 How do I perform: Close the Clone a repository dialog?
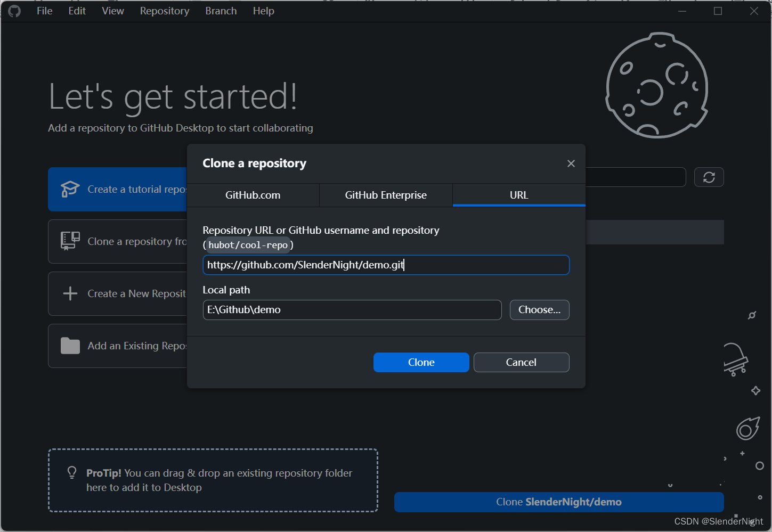coord(571,163)
